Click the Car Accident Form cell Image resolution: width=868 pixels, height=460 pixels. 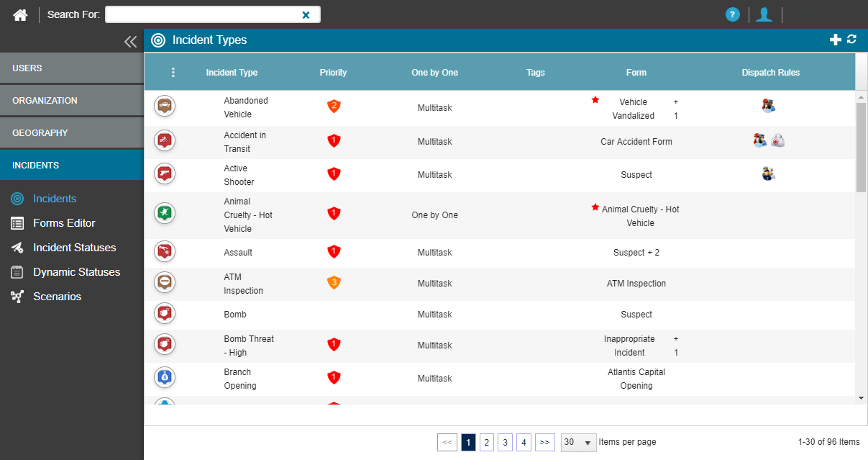[x=636, y=142]
